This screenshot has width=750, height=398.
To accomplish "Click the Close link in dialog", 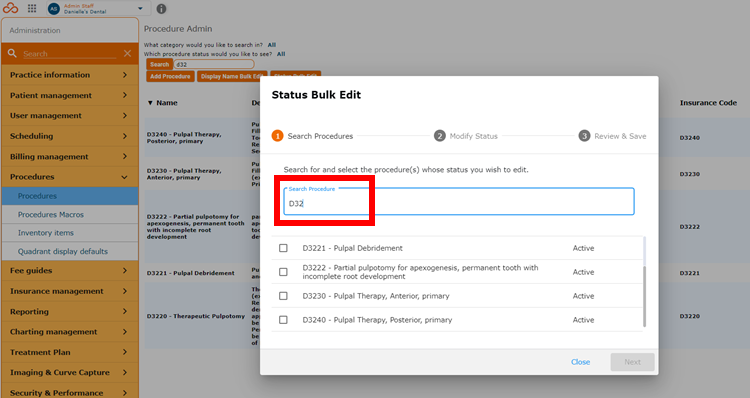I will 580,362.
